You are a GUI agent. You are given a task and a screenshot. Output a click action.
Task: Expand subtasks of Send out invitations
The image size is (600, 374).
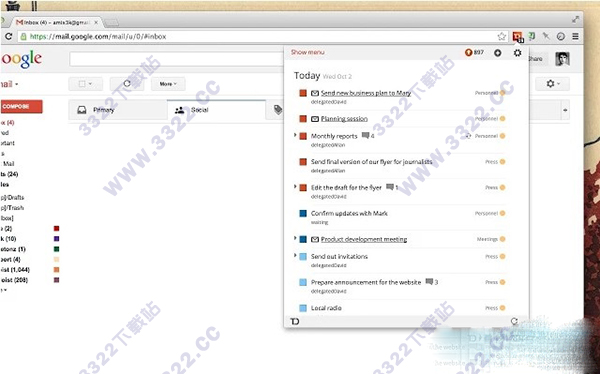coord(295,255)
